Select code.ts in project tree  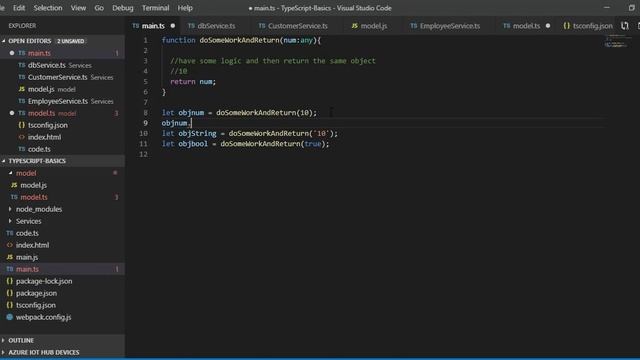[x=62, y=233]
